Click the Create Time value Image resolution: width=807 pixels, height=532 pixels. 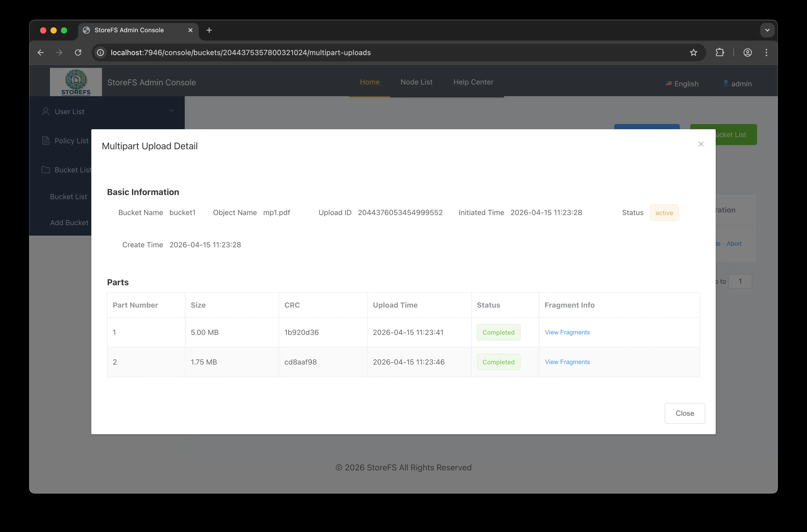[205, 245]
